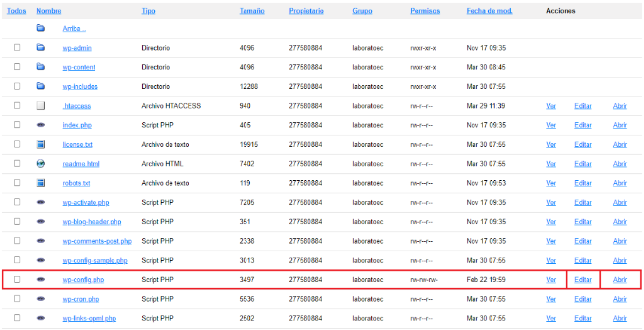Click Abrir for license.txt
The image size is (644, 330).
click(620, 145)
